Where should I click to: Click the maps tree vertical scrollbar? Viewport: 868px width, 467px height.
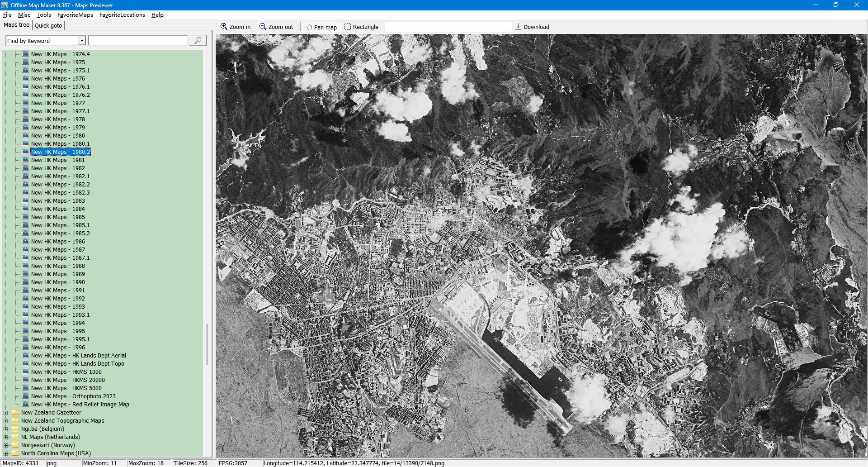pos(207,344)
